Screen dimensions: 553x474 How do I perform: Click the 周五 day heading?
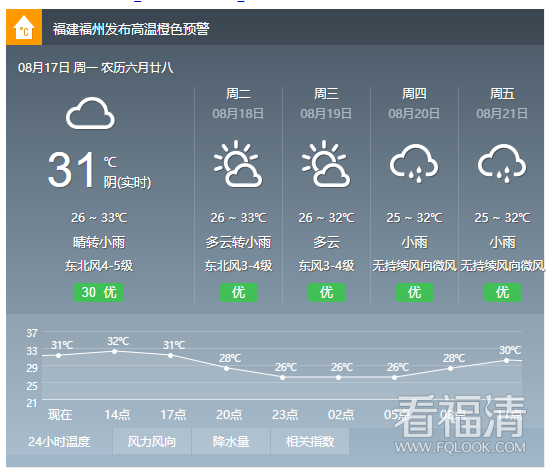point(503,94)
